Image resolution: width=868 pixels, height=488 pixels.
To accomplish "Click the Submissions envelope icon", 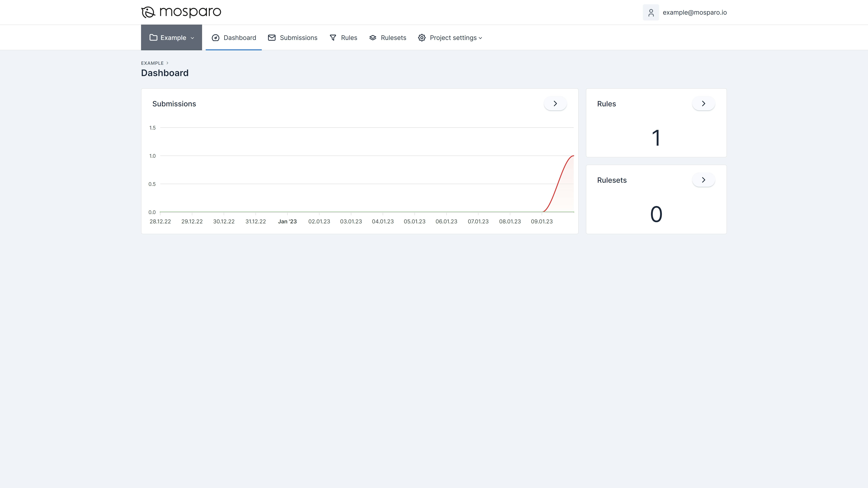I will 272,38.
